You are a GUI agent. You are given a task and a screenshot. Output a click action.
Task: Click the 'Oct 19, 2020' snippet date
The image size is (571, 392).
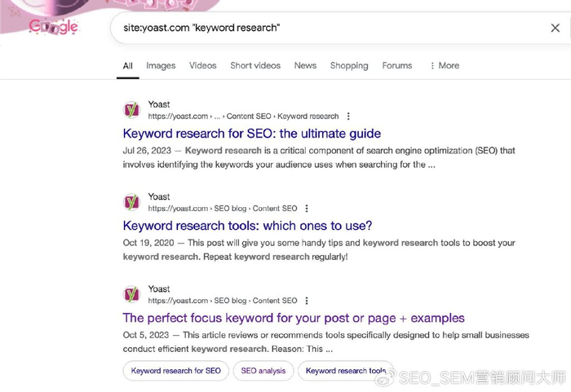click(148, 243)
